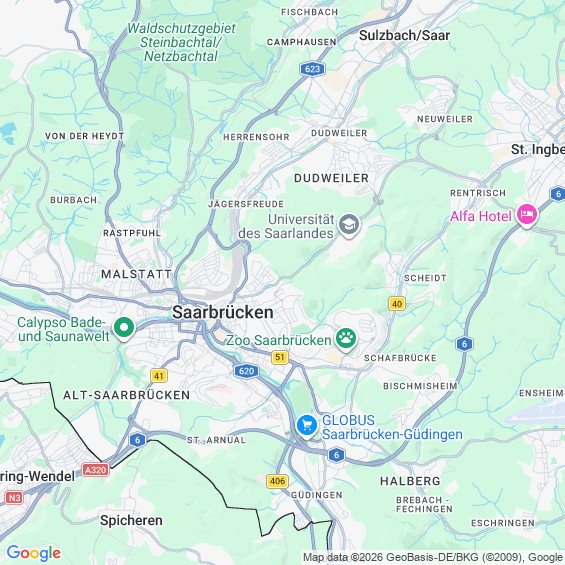Select the Zoo Saarbrücken paw marker
Screen dimensions: 565x565
tap(346, 339)
